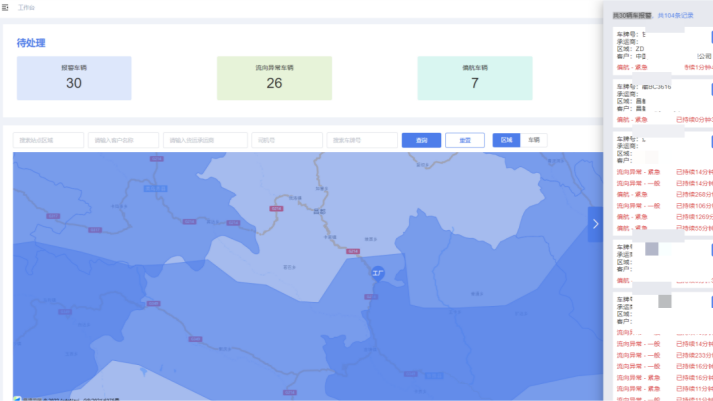Viewport: 713px width, 401px height.
Task: Click the 共104条记录 record count link
Action: tap(676, 16)
